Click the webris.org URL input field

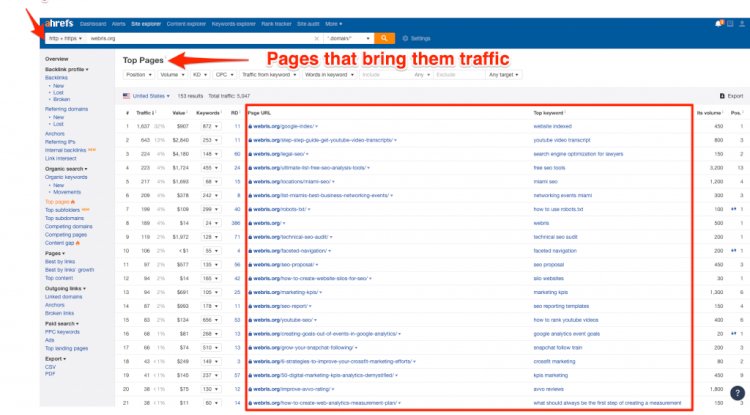coord(199,38)
